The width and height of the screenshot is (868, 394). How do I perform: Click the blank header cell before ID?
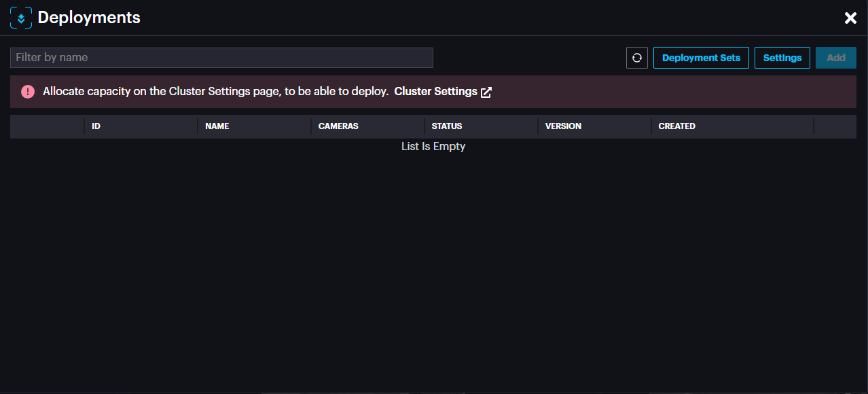point(47,126)
